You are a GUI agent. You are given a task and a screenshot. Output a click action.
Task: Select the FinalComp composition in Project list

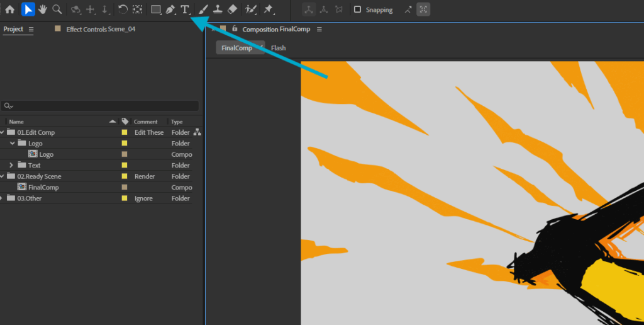43,187
